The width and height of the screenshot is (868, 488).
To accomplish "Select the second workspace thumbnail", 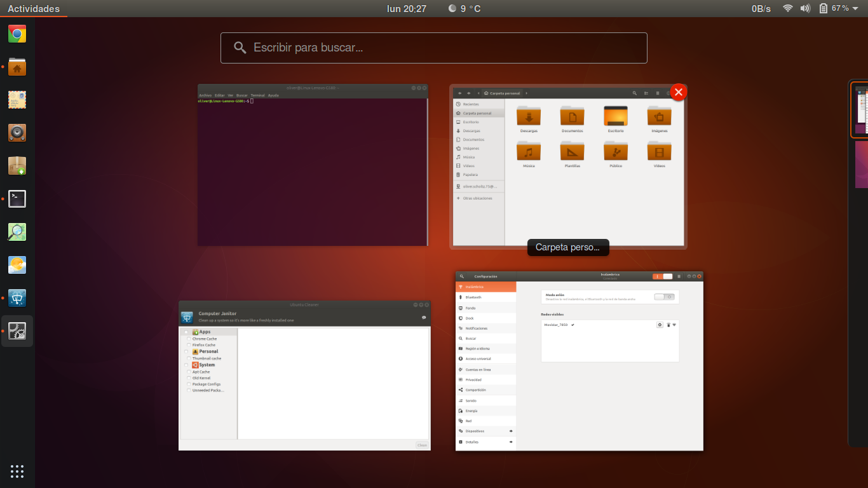I will pyautogui.click(x=862, y=165).
